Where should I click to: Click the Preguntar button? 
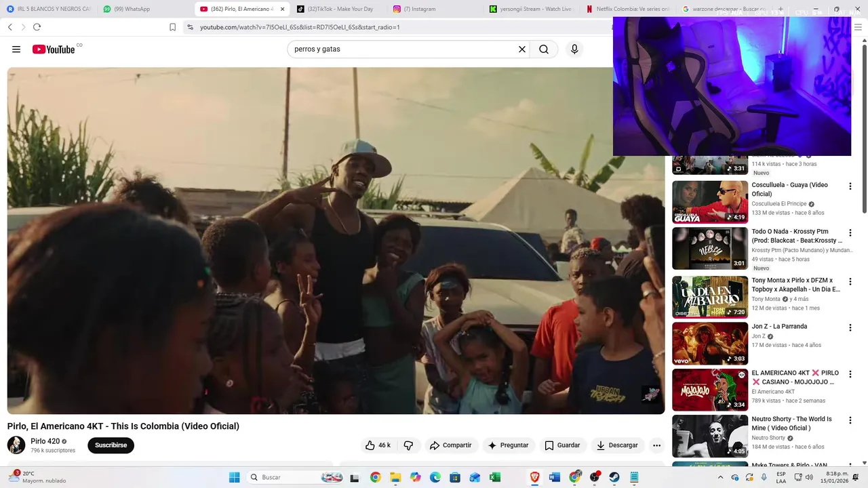click(508, 445)
